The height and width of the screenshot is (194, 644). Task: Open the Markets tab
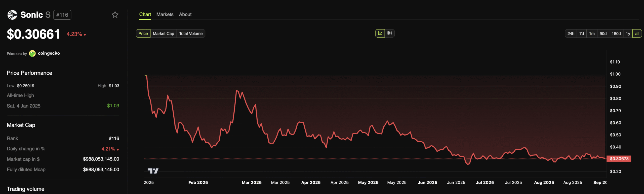165,14
